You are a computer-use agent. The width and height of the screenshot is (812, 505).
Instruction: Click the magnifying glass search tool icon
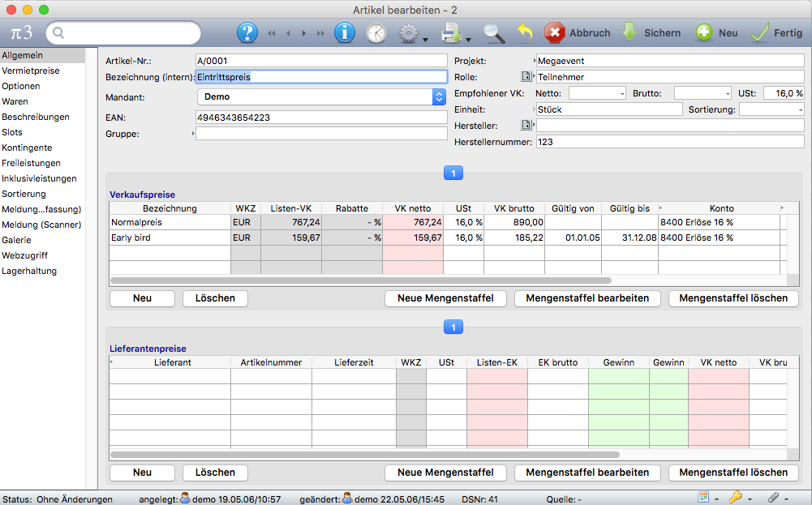tap(494, 33)
